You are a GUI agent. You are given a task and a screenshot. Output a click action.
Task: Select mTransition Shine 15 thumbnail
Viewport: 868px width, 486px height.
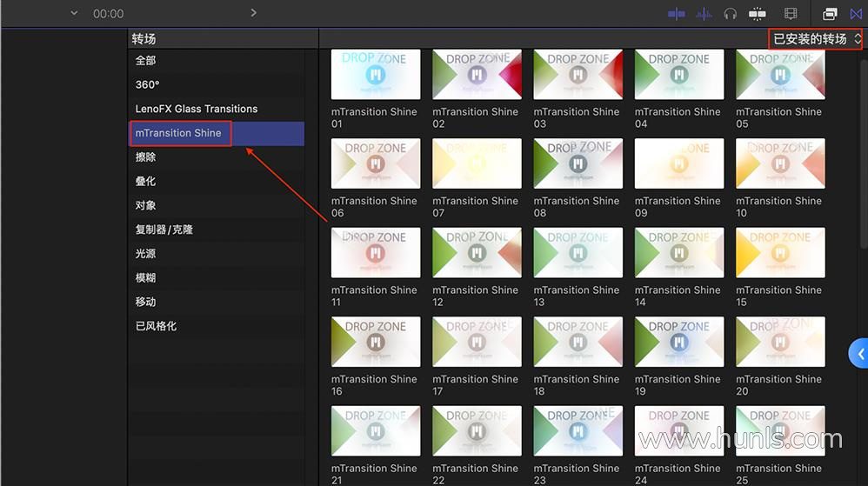click(780, 253)
